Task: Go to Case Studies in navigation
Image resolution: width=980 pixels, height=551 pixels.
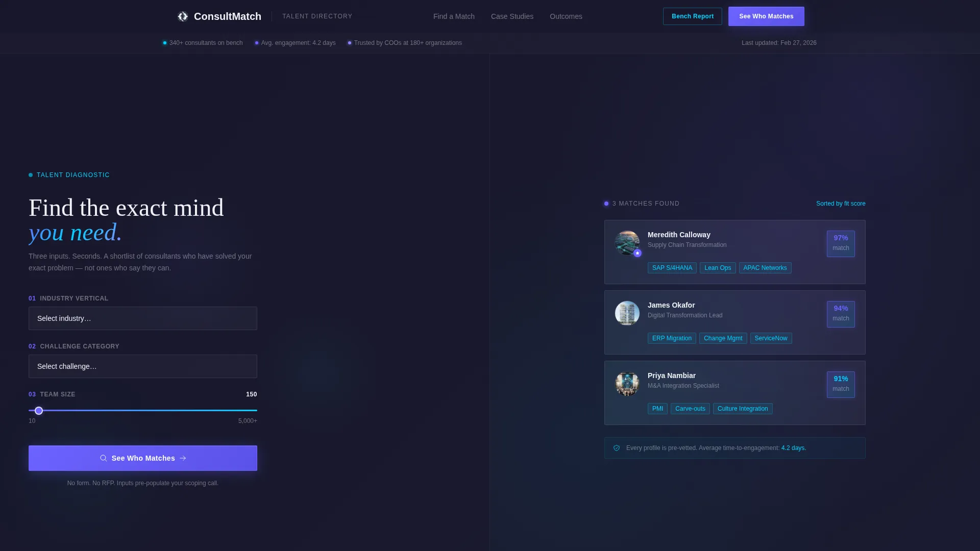Action: (x=512, y=16)
